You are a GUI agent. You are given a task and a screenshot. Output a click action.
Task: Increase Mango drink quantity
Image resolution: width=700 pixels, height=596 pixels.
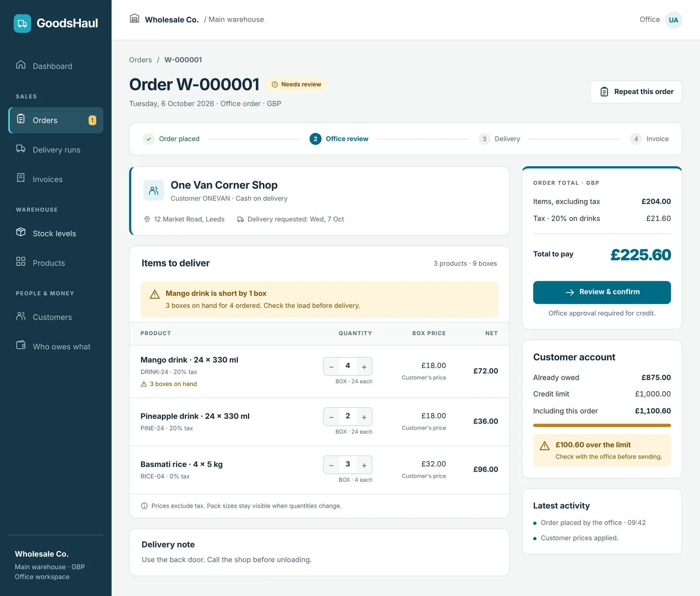tap(364, 367)
